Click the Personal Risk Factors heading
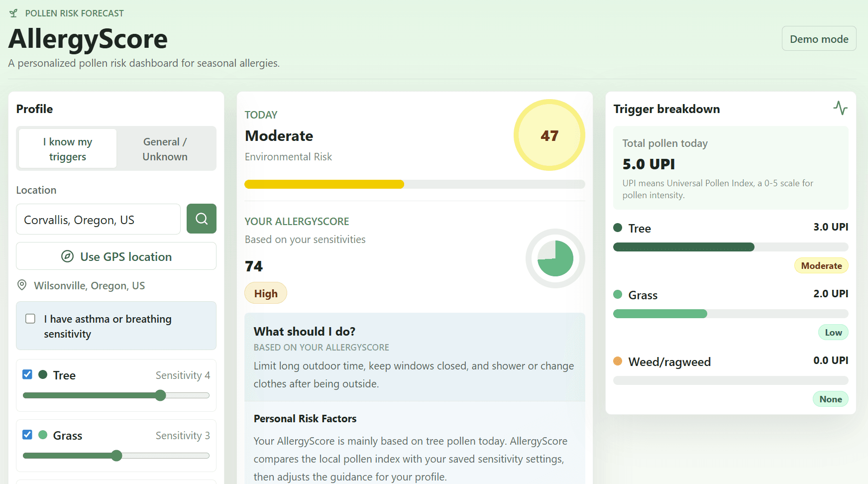 pos(305,419)
